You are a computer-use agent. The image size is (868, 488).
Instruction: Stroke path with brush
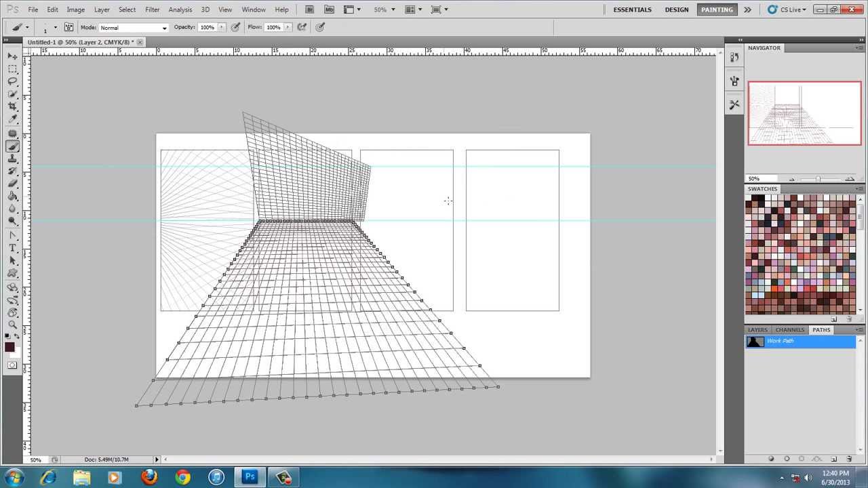(x=787, y=459)
